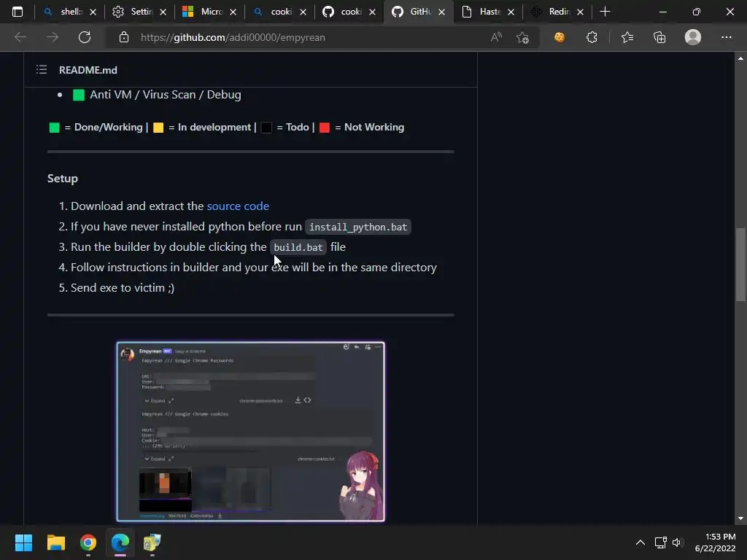
Task: Switch to Google Chrome in taskbar
Action: (88, 542)
